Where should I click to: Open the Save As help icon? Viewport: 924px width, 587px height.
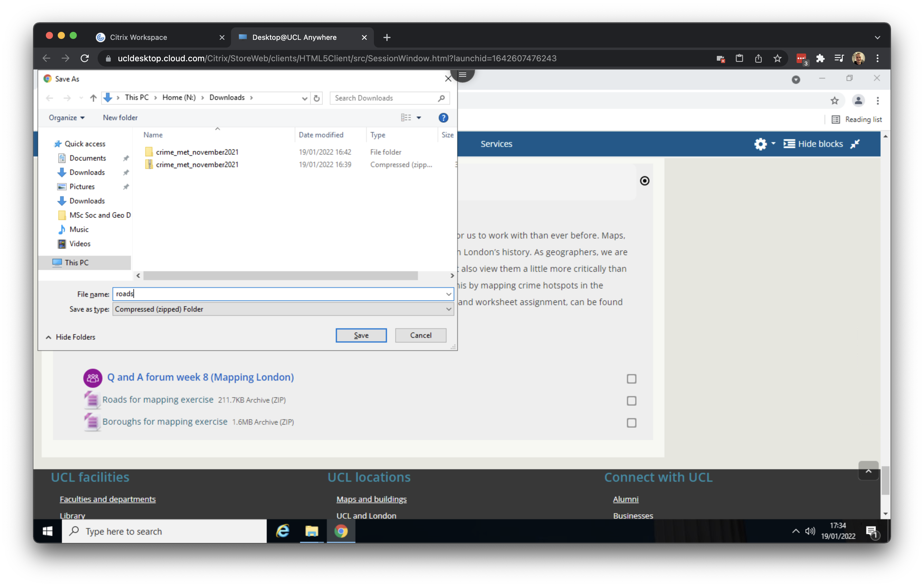pos(443,118)
